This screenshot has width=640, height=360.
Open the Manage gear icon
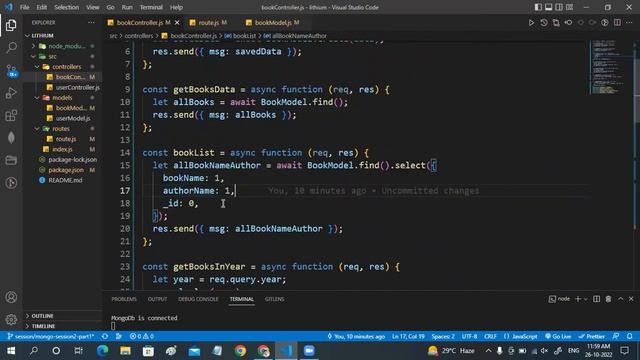click(x=11, y=319)
